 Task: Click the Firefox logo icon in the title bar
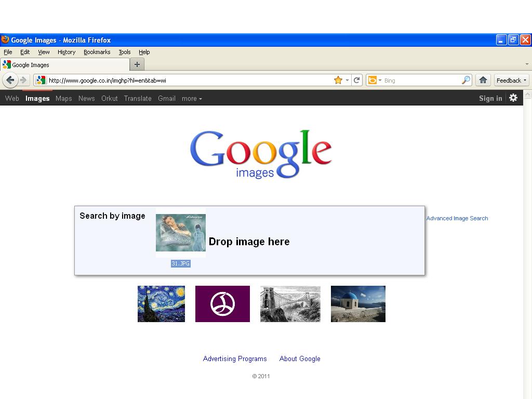point(5,39)
